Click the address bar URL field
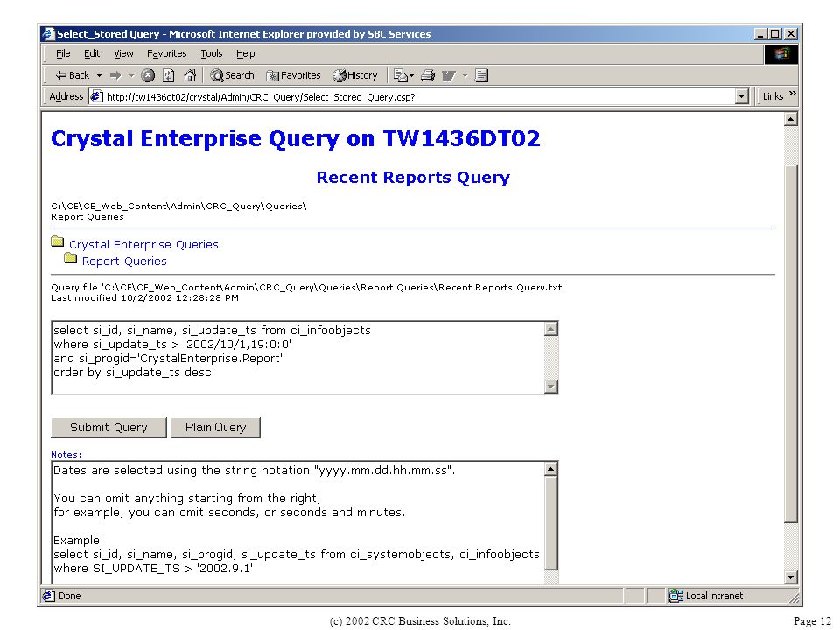 pos(419,97)
